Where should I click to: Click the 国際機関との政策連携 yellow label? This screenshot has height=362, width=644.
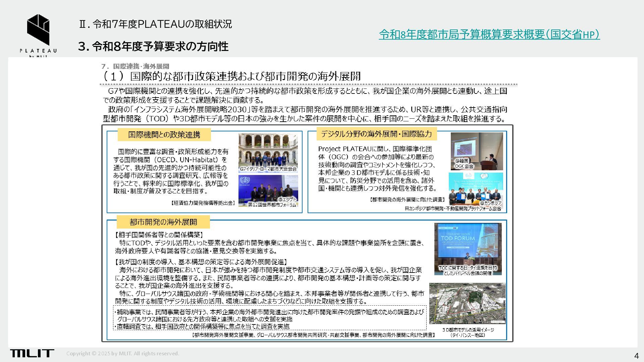pos(164,135)
